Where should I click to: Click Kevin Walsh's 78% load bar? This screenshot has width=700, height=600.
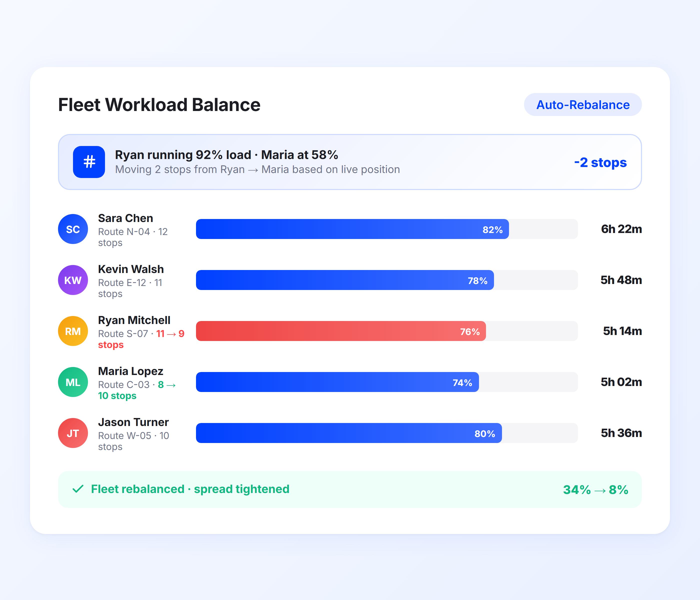click(345, 280)
